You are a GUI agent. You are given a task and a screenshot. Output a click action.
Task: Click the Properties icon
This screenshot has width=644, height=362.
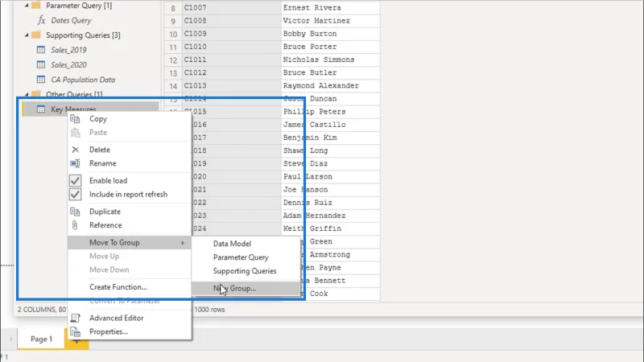tap(75, 331)
